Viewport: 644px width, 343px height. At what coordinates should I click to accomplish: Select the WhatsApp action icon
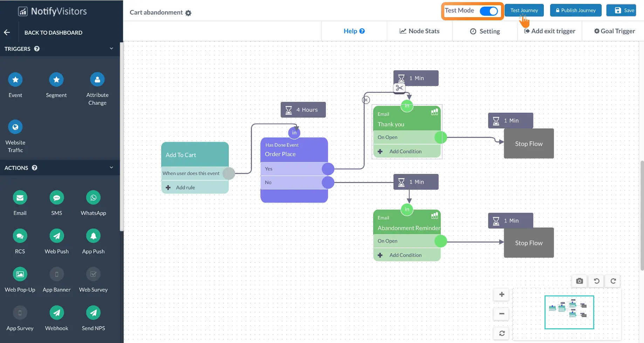point(93,198)
